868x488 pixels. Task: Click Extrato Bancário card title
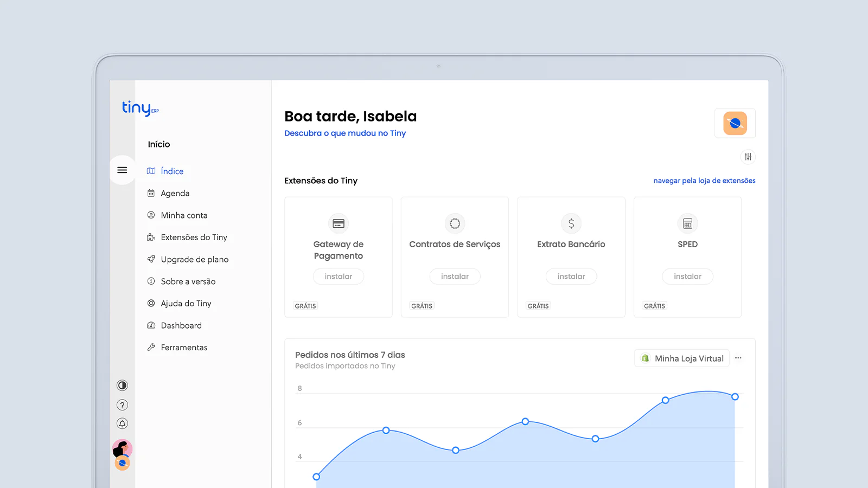(571, 244)
